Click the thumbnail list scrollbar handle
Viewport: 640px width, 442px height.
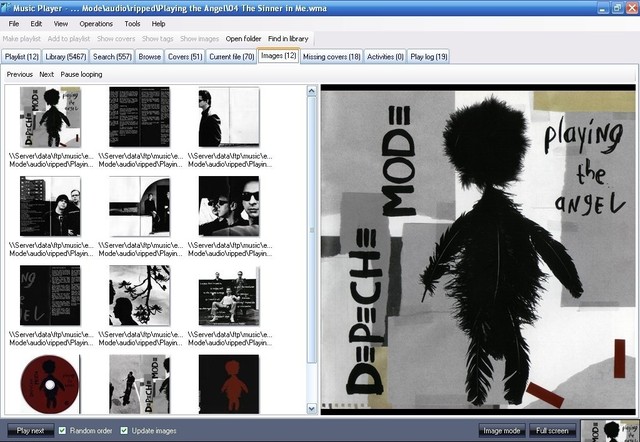[x=312, y=229]
